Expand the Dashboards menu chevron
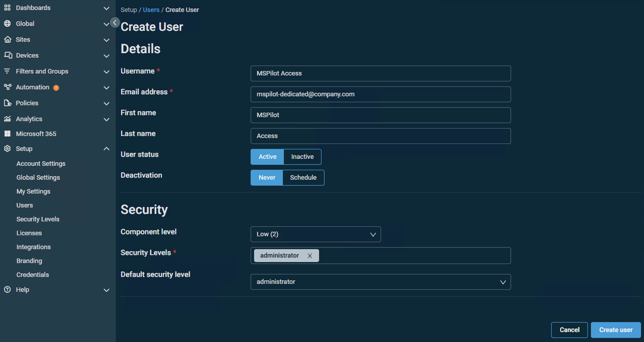The image size is (644, 342). pos(106,8)
